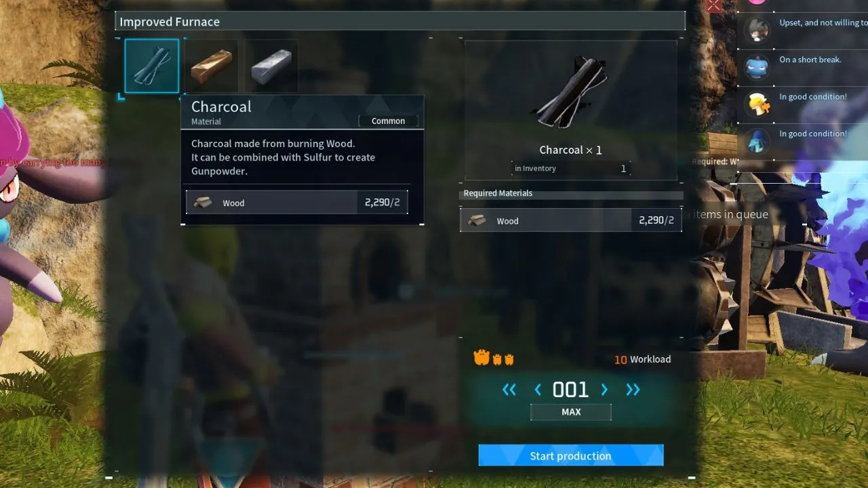868x488 pixels.
Task: Select the Charcoal recipe icon
Action: (152, 66)
